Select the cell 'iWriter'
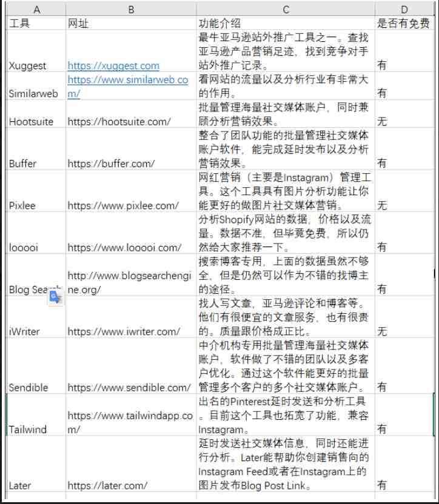Image resolution: width=439 pixels, height=504 pixels. coord(36,317)
